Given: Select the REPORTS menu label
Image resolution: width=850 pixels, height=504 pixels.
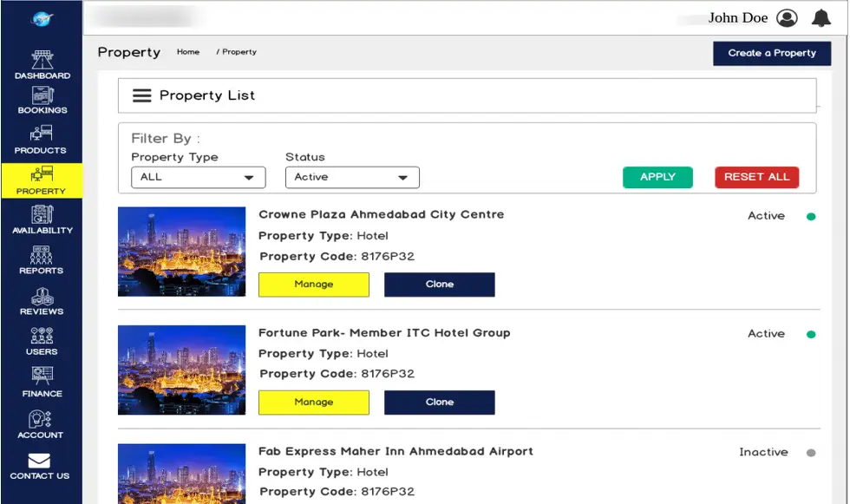Looking at the screenshot, I should click(42, 271).
